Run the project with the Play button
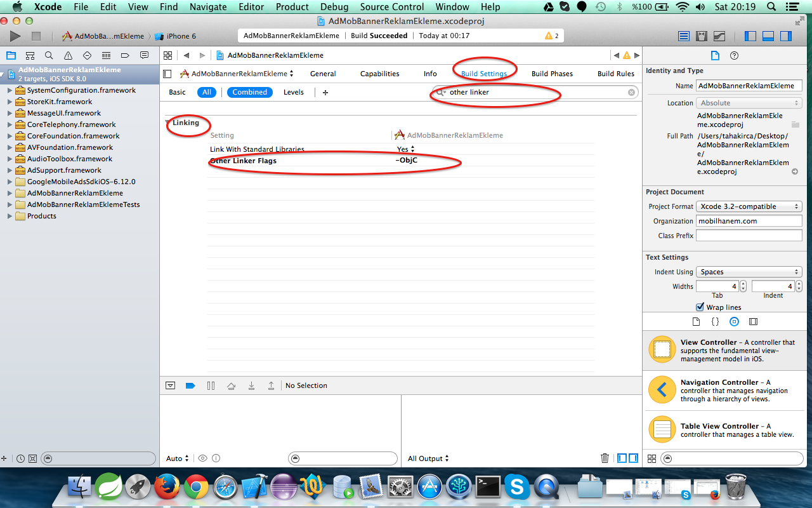The image size is (812, 508). [x=15, y=36]
